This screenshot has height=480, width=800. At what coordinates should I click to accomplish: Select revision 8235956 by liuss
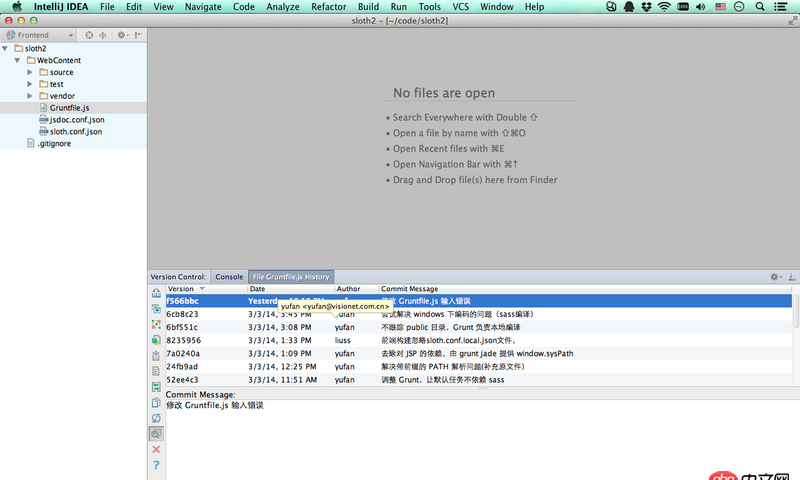[x=479, y=340]
